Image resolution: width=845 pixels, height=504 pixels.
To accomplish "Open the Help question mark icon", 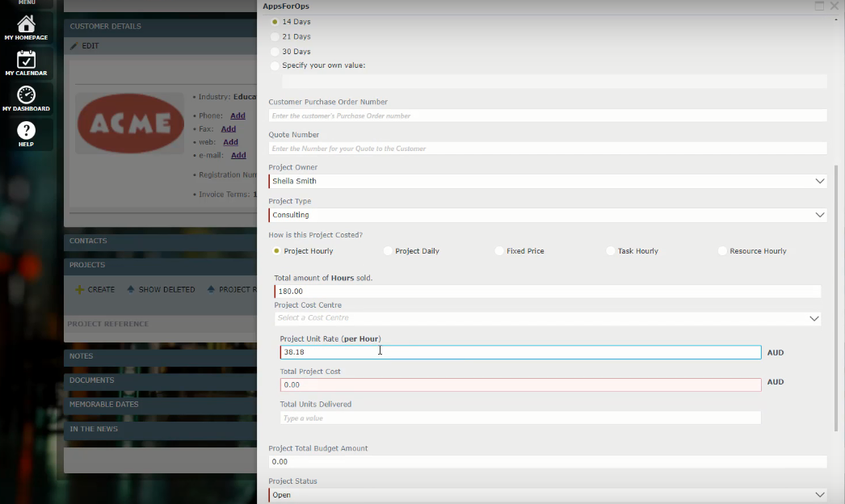I will click(26, 131).
